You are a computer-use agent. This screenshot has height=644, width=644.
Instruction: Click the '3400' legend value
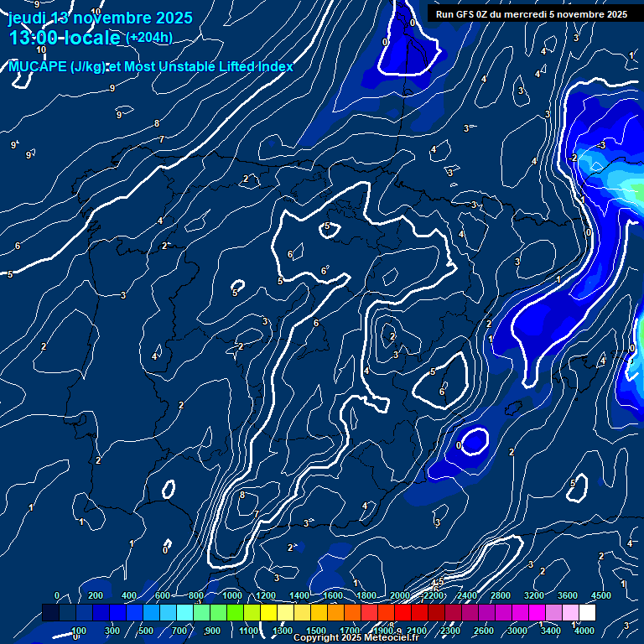(551, 631)
